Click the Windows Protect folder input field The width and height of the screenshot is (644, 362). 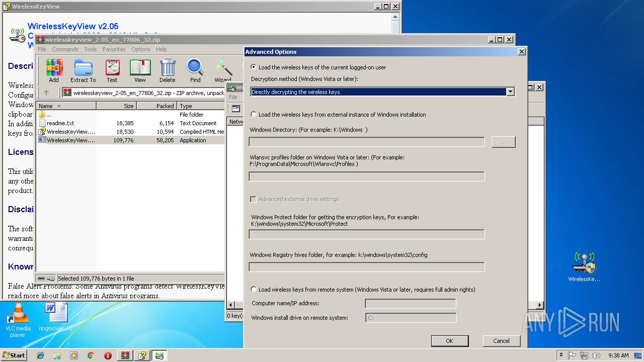(367, 234)
